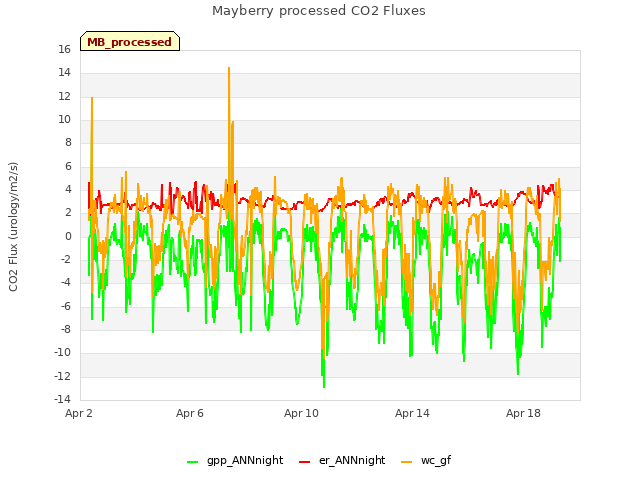Click the 6 y-axis tick label
Image resolution: width=640 pixels, height=480 pixels.
point(68,166)
